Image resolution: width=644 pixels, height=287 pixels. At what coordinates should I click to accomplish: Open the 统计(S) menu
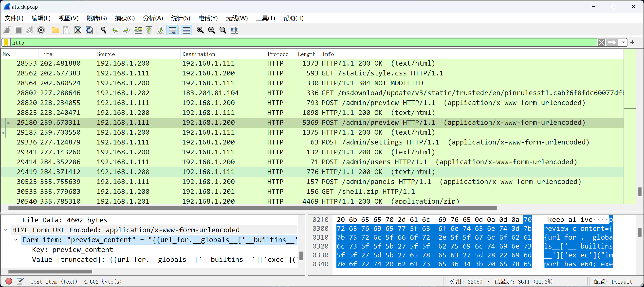(180, 18)
